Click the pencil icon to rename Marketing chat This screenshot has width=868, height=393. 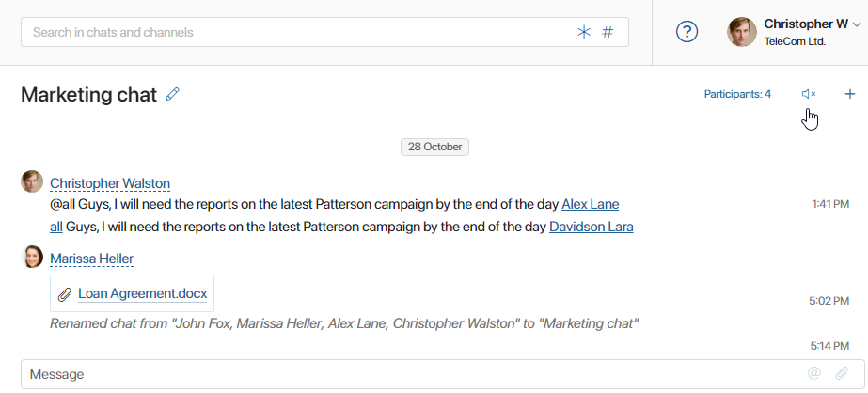(173, 94)
